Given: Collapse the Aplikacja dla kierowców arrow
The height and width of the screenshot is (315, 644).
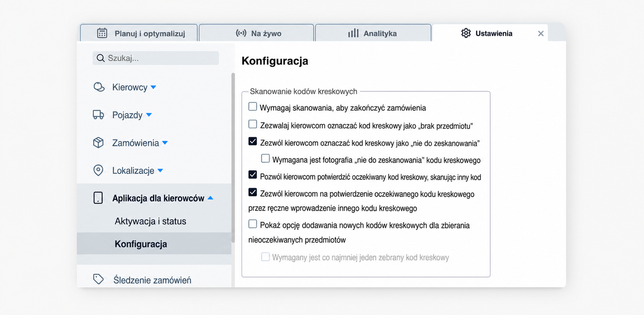Looking at the screenshot, I should pos(210,198).
